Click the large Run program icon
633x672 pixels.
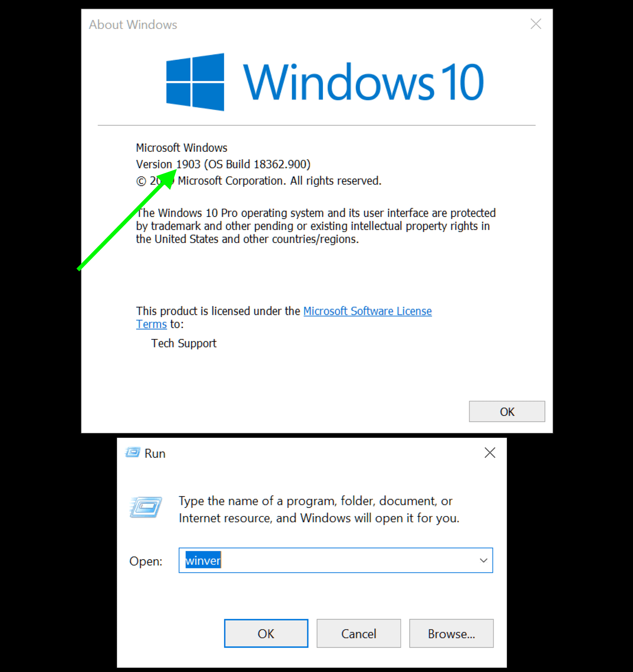(x=146, y=507)
